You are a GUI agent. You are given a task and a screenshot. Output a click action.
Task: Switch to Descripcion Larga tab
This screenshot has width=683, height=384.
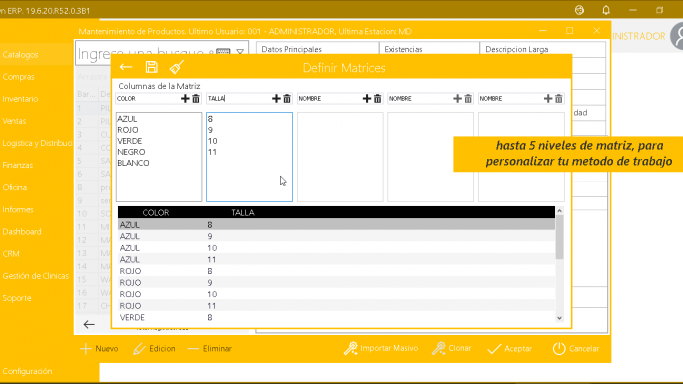pos(542,49)
